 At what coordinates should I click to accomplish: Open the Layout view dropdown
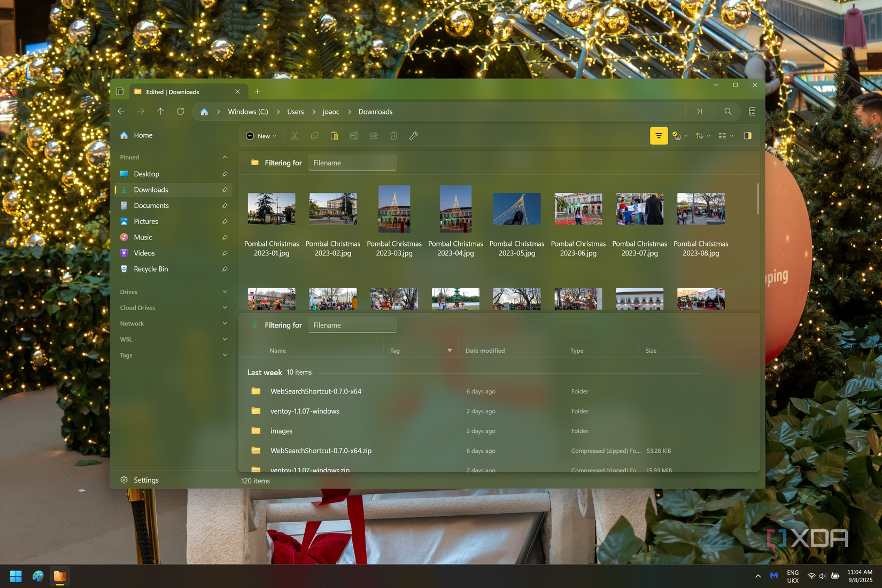725,135
